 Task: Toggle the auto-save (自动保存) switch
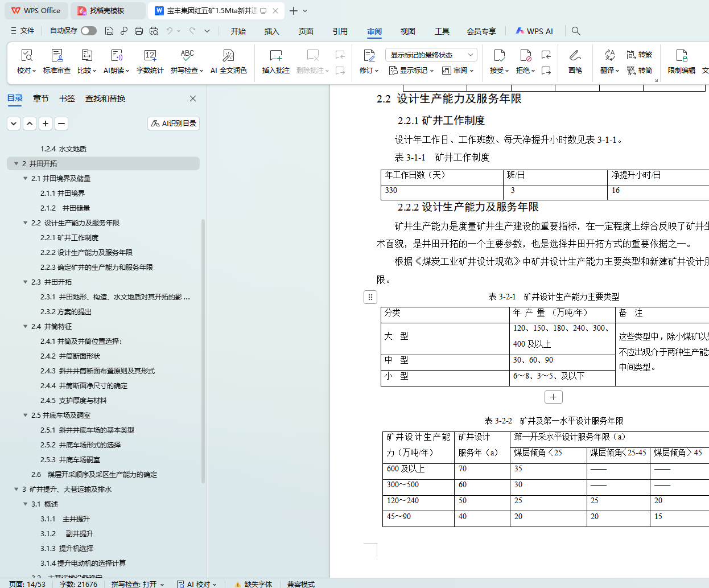click(x=88, y=31)
